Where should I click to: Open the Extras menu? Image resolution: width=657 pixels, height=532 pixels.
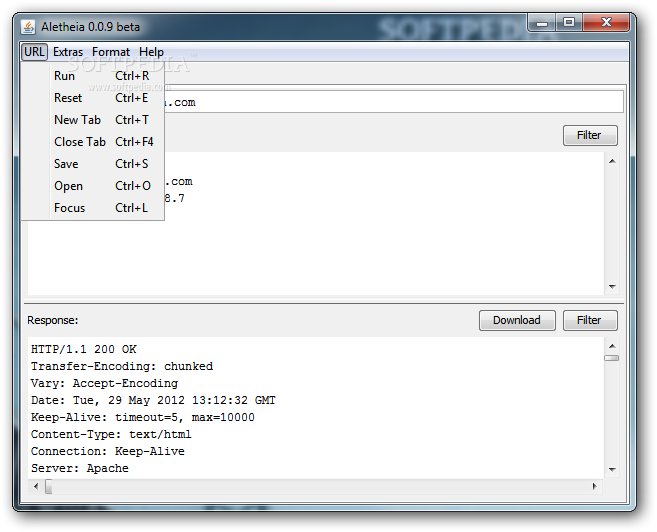pos(68,52)
